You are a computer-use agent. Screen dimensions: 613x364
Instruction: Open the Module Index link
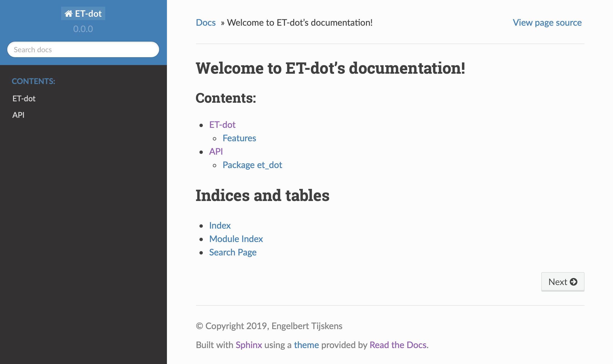tap(236, 239)
